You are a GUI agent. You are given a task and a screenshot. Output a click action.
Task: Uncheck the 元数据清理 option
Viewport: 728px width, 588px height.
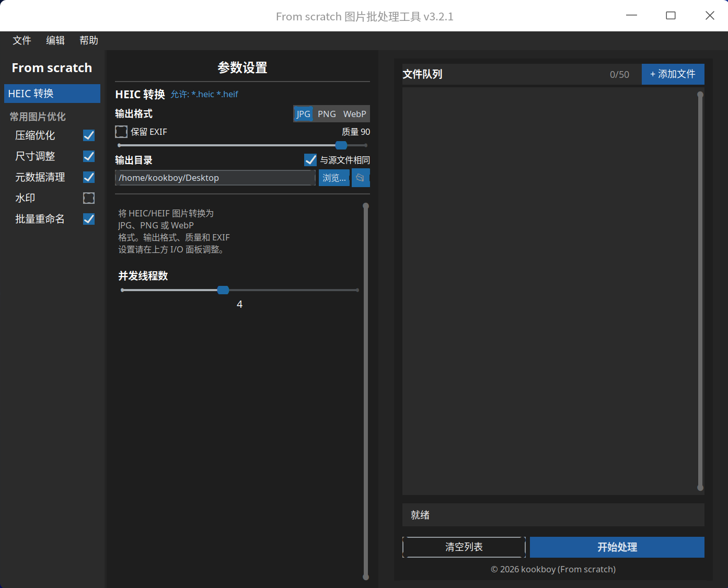[89, 177]
